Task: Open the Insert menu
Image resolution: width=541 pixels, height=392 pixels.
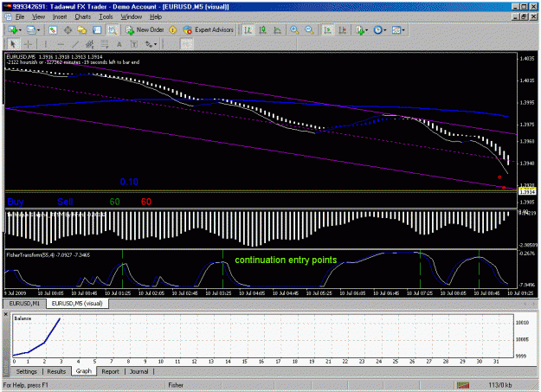Action: 60,16
